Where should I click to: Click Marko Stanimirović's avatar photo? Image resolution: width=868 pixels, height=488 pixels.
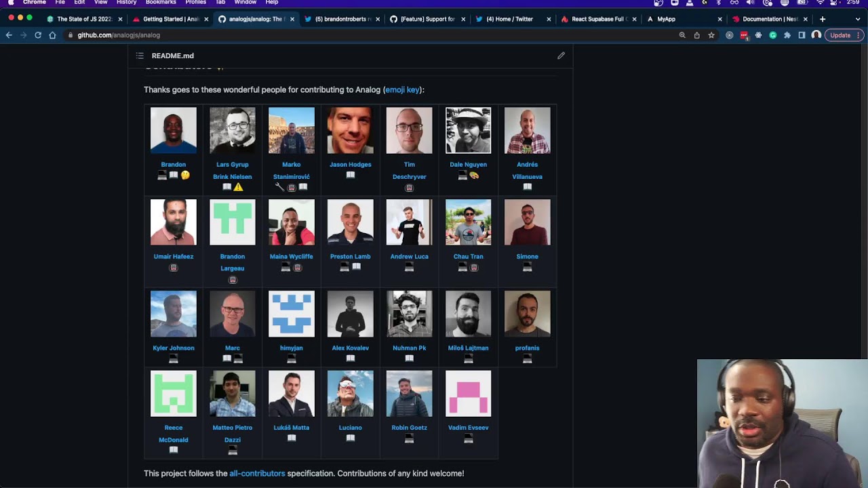click(x=292, y=130)
